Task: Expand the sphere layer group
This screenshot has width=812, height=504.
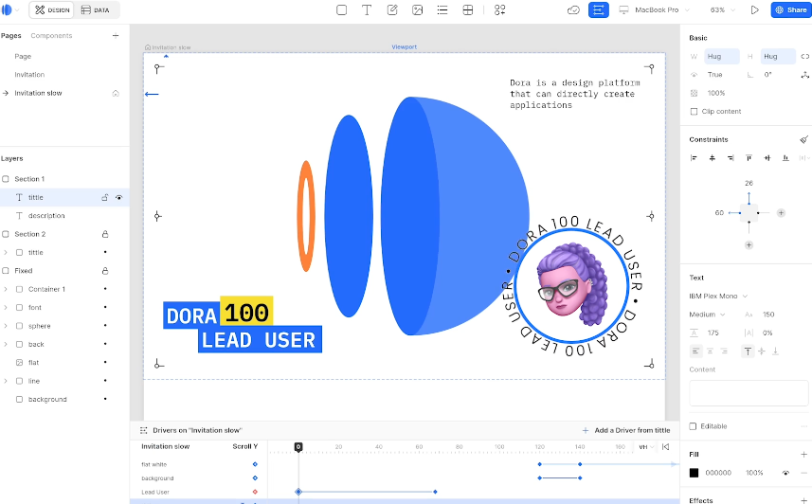Action: coord(6,326)
